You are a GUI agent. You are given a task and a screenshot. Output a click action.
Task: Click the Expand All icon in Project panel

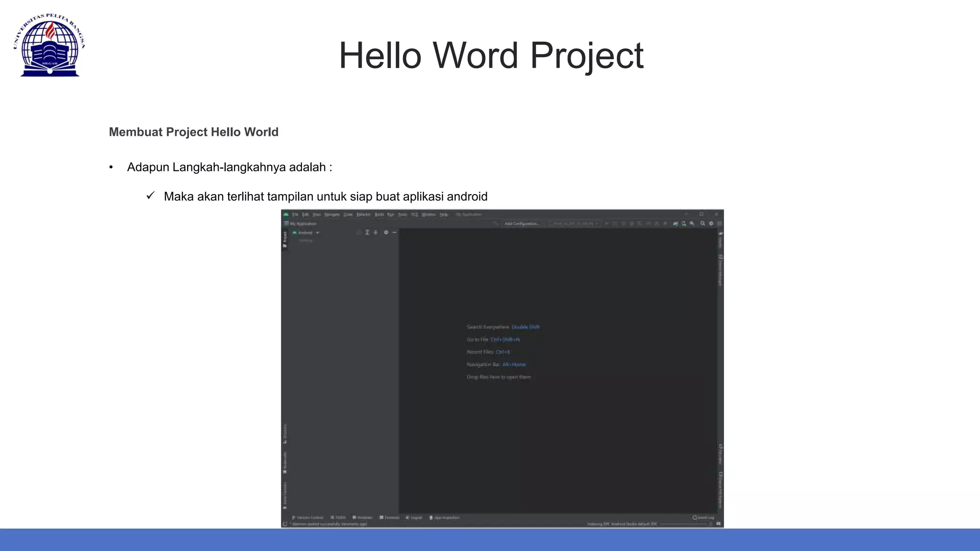367,232
